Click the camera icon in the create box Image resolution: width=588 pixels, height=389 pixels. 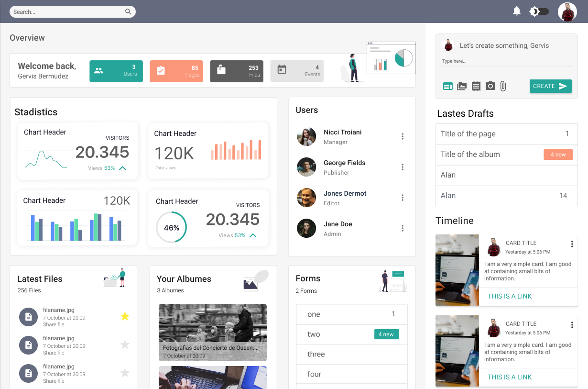pyautogui.click(x=490, y=86)
